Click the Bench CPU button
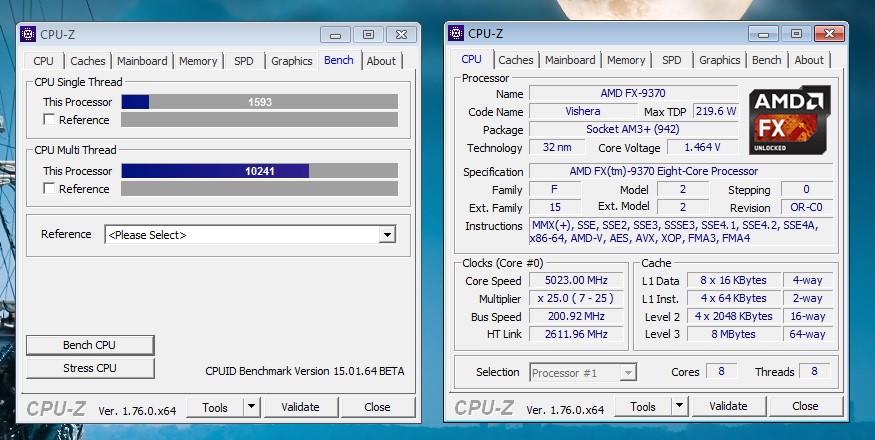Screen dimensions: 875x440 89,345
